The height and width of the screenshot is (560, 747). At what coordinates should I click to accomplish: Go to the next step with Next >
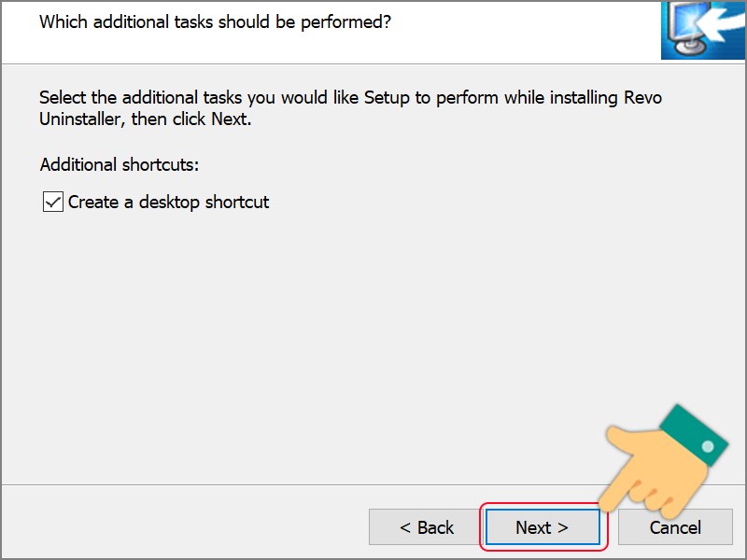[543, 527]
